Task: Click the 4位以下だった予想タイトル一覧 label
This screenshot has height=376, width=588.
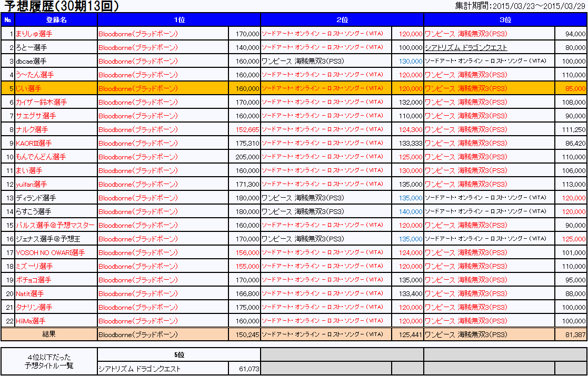Action: (49, 361)
